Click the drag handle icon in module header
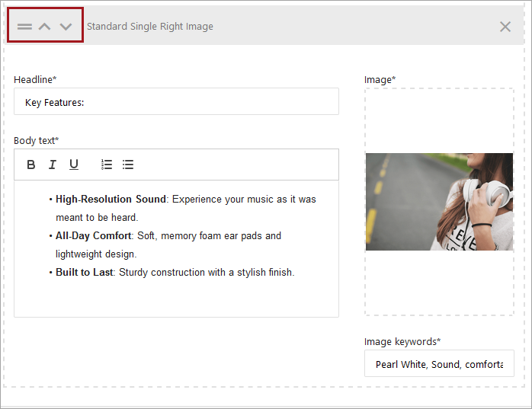 [24, 27]
